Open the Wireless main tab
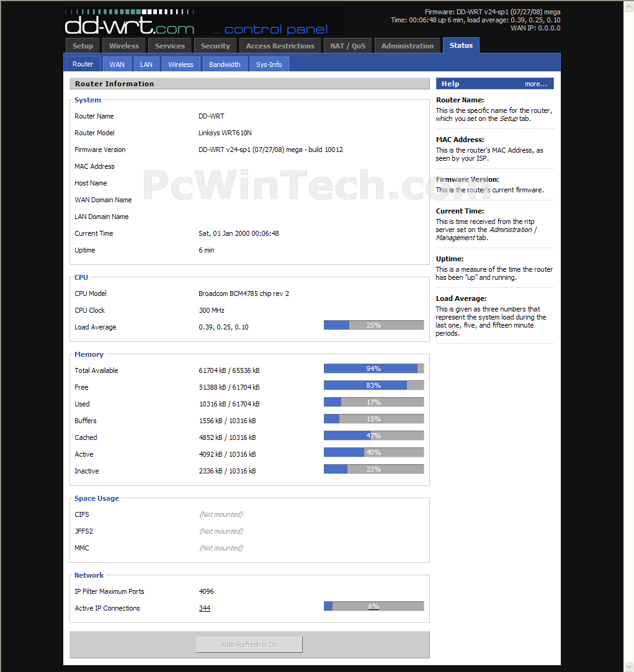The height and width of the screenshot is (672, 634). [124, 46]
